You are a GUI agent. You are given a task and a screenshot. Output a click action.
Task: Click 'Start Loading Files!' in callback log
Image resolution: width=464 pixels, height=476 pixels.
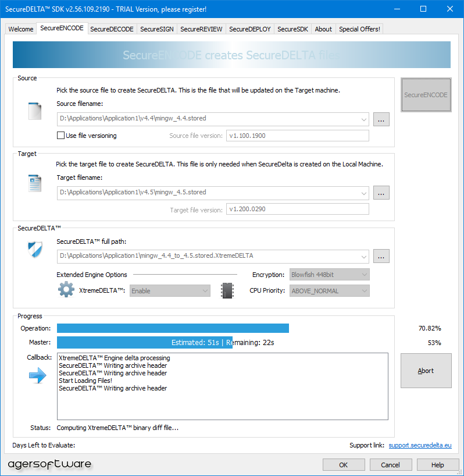[85, 381]
